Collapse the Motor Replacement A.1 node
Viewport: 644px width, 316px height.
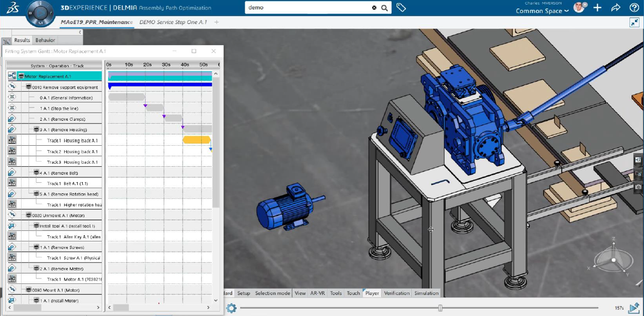(x=21, y=77)
